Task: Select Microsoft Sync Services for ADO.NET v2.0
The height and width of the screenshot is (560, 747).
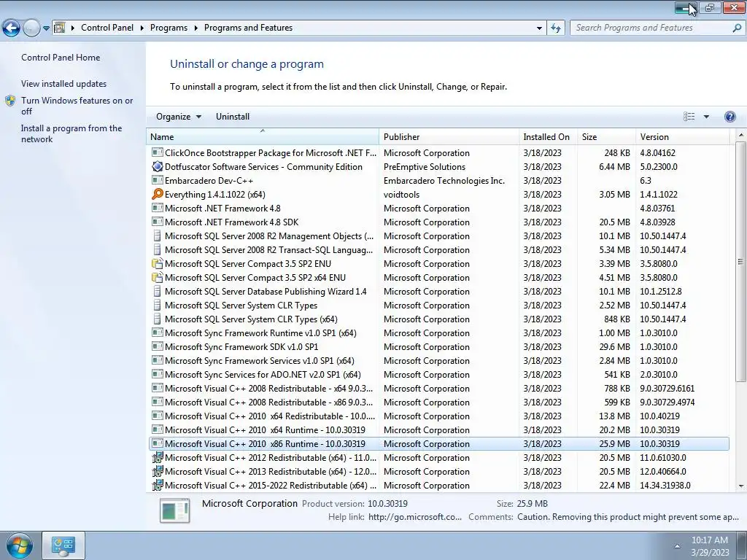Action: pyautogui.click(x=438, y=374)
